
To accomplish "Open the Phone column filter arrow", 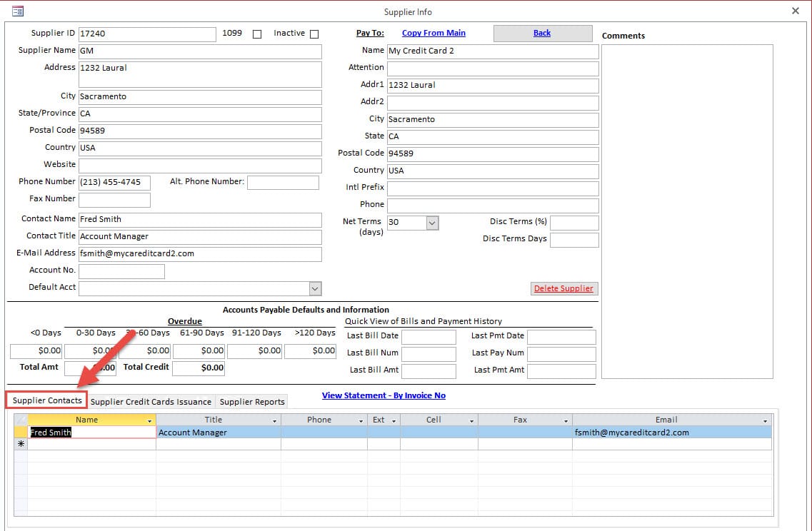I will click(361, 421).
